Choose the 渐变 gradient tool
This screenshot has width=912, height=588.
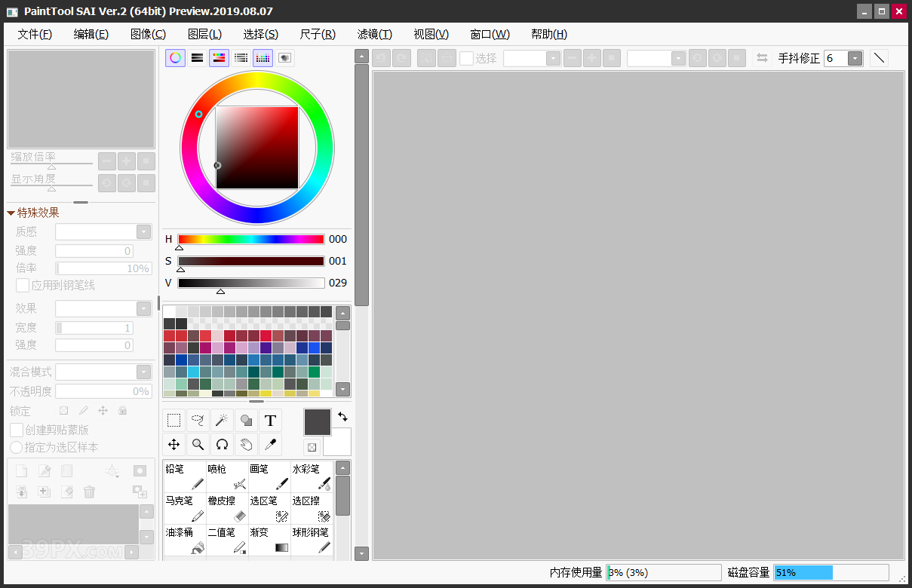269,541
